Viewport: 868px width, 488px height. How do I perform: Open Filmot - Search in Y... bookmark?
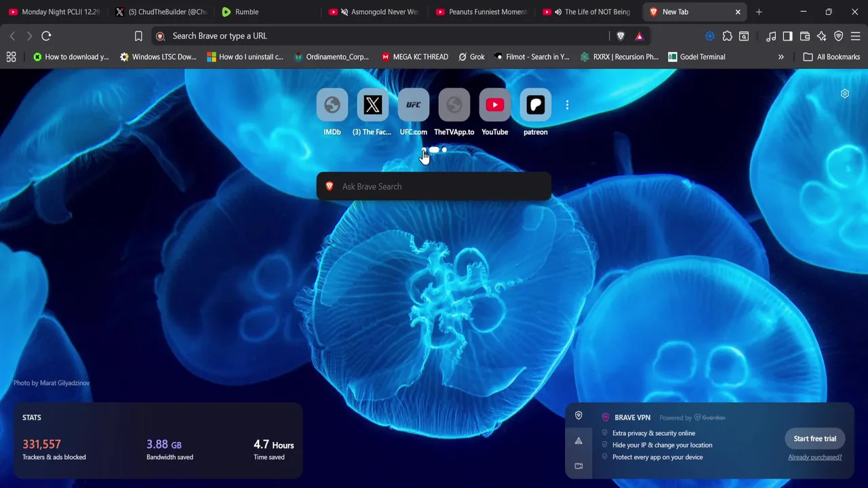pyautogui.click(x=532, y=57)
